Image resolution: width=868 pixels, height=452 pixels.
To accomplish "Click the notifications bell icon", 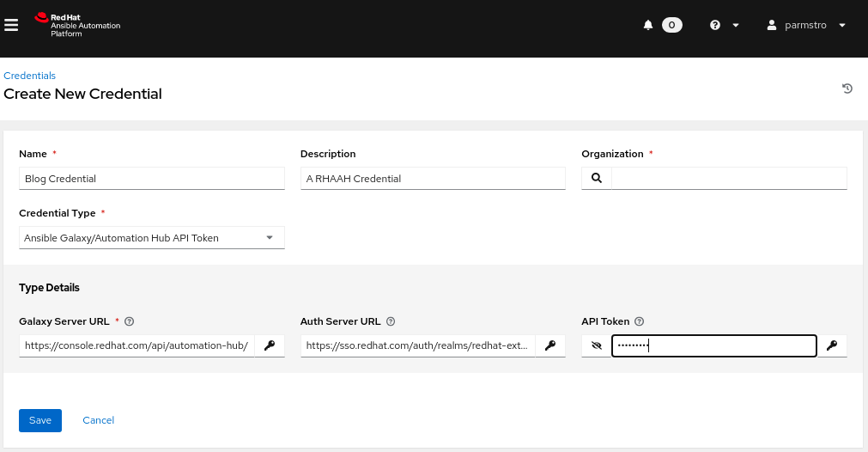I will [x=648, y=25].
